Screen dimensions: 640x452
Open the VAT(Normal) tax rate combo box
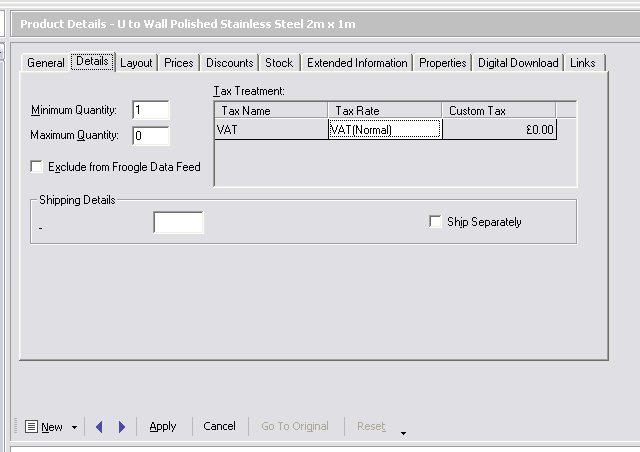pyautogui.click(x=384, y=129)
